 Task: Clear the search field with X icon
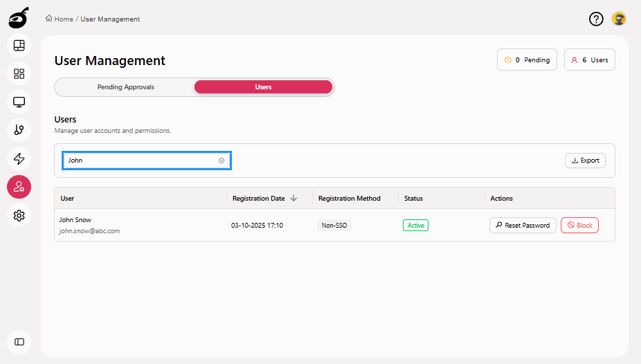[x=222, y=161]
